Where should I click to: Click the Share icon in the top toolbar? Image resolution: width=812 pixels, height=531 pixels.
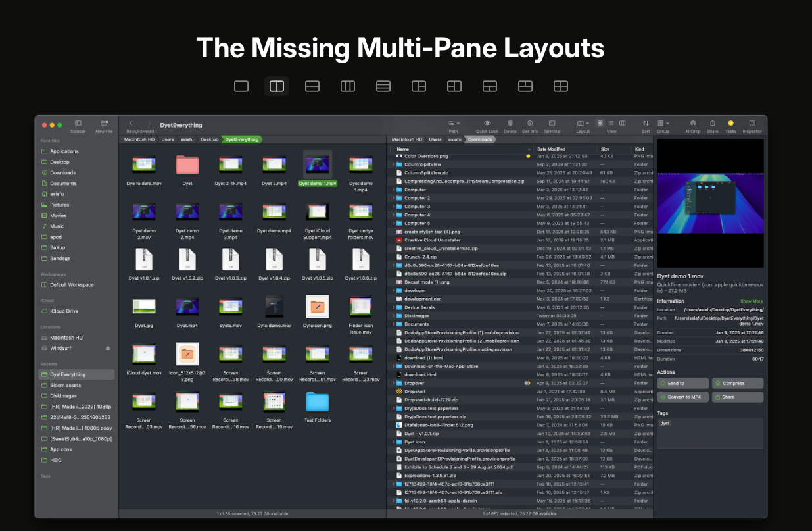point(713,123)
